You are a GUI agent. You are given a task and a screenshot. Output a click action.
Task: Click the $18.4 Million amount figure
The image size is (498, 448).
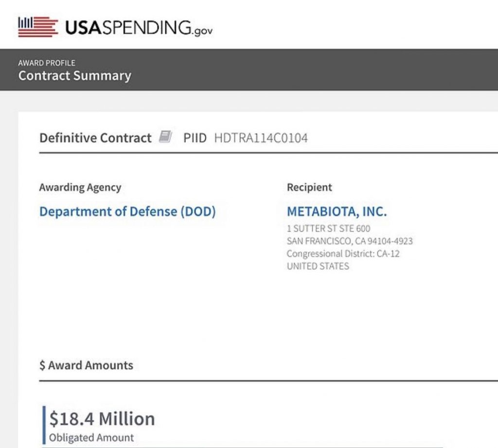pyautogui.click(x=102, y=418)
